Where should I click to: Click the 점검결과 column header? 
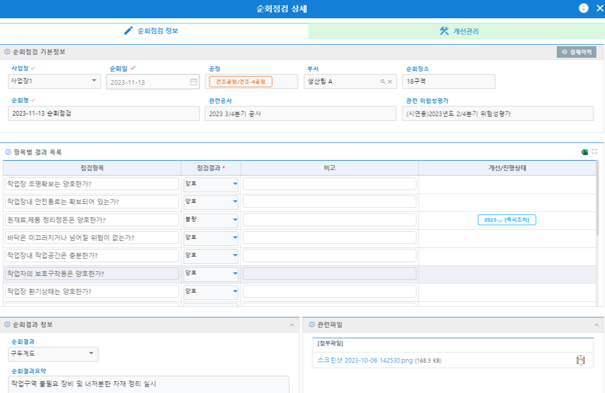[211, 168]
